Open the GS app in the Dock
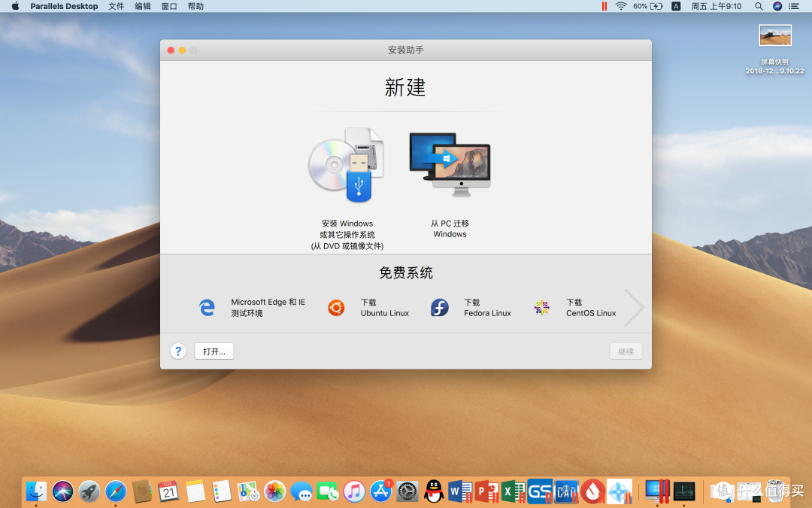The width and height of the screenshot is (812, 508). tap(540, 491)
